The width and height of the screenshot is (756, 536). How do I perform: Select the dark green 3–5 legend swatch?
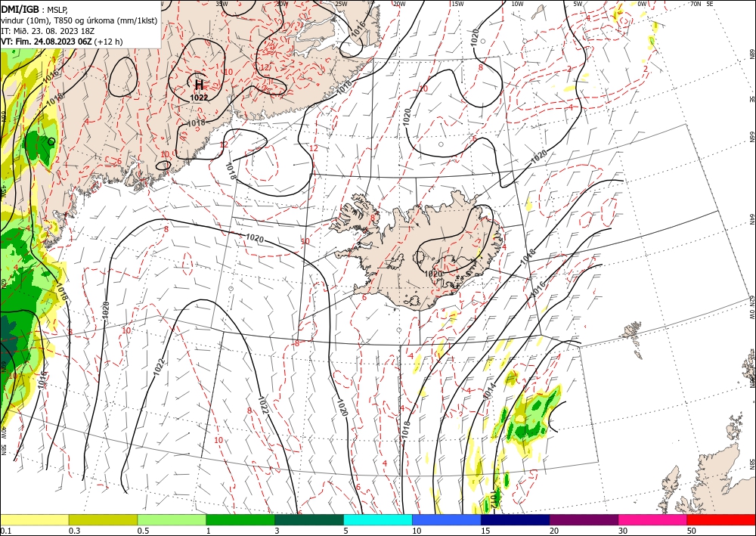click(309, 520)
